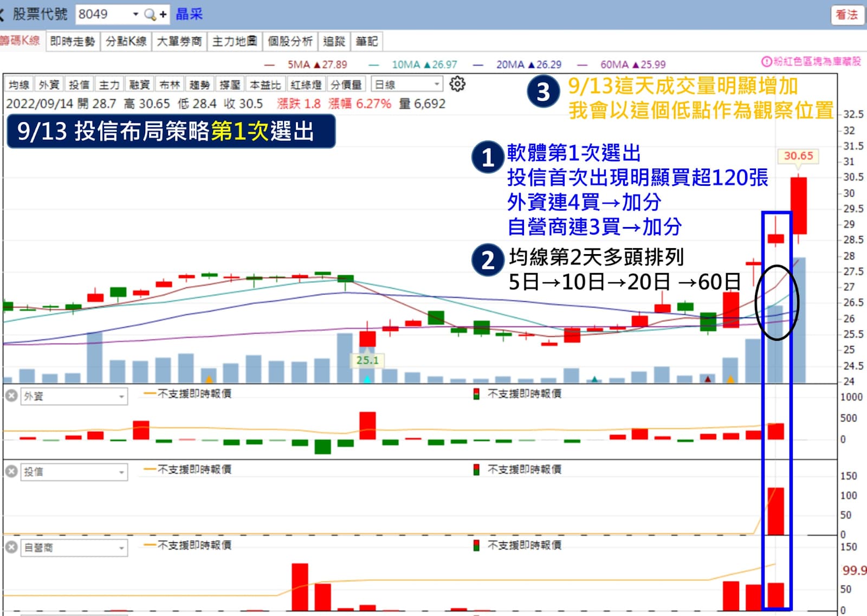Click the 99.9 value on 自營商 axis

point(854,570)
